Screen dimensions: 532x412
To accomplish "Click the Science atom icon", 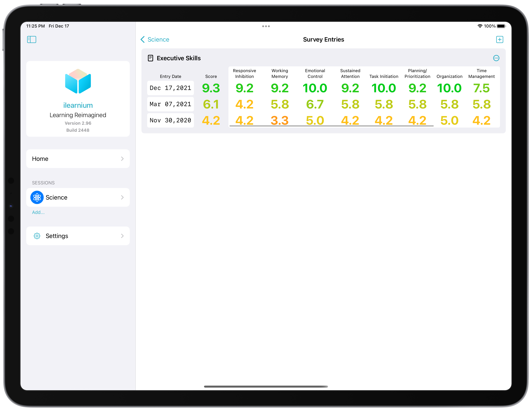I will [37, 197].
